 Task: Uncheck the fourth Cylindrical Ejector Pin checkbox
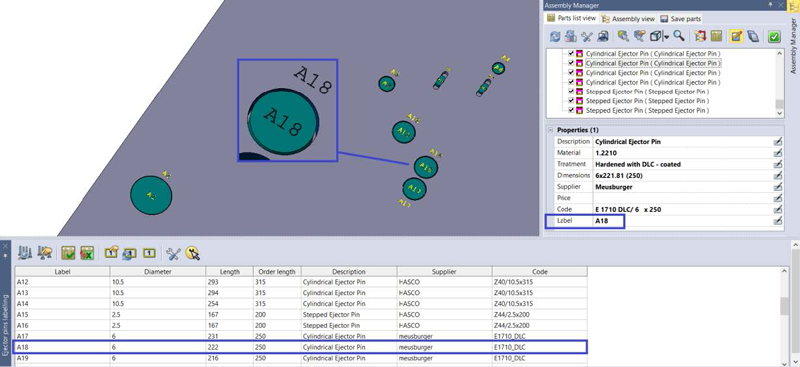pyautogui.click(x=571, y=82)
